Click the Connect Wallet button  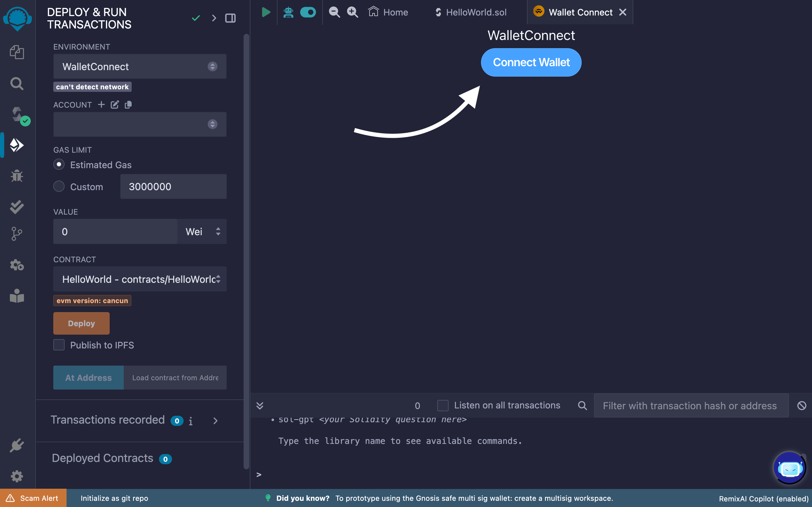(531, 62)
